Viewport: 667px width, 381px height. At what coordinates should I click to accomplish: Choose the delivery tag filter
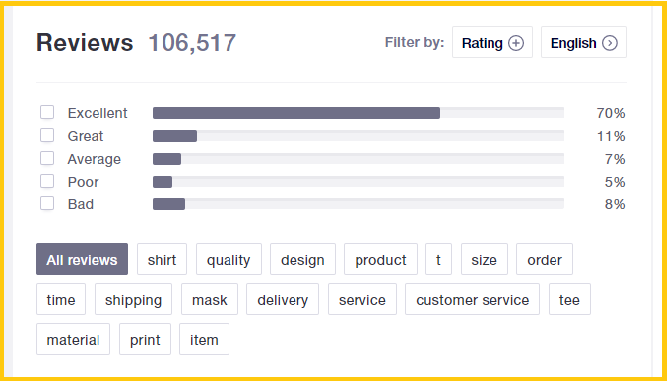pos(282,299)
